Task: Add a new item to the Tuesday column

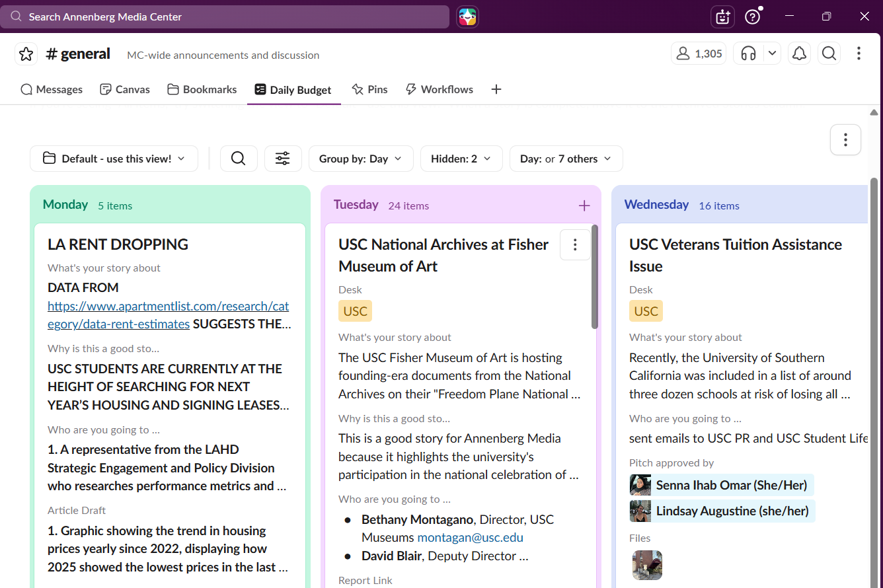Action: tap(584, 205)
